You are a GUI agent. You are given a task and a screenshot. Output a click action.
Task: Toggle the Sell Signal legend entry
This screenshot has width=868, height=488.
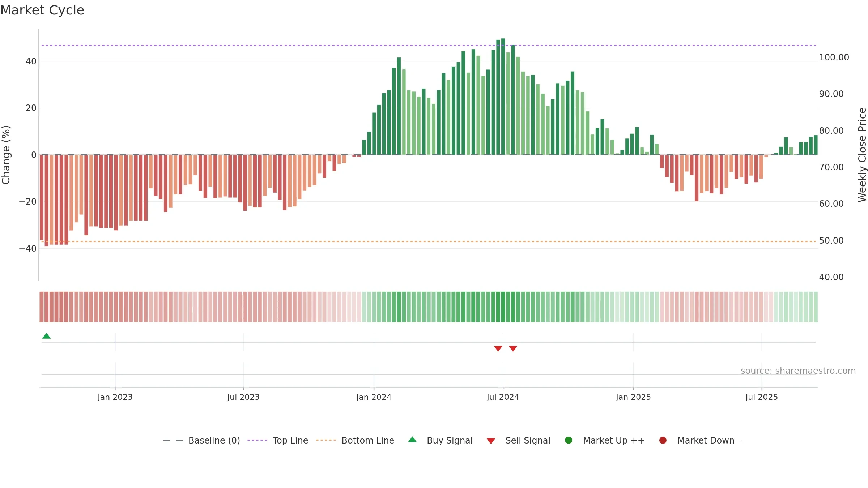[x=518, y=440]
